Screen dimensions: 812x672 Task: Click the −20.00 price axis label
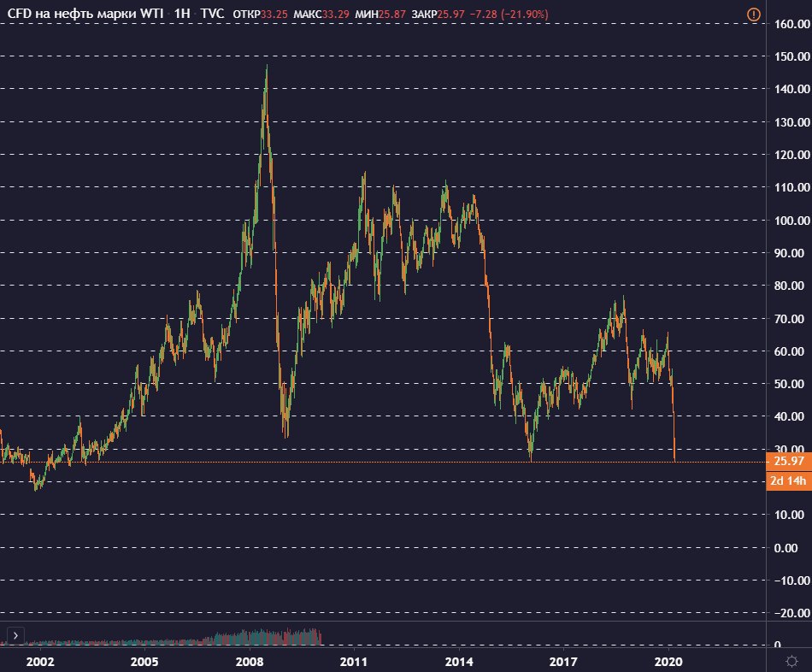click(791, 614)
